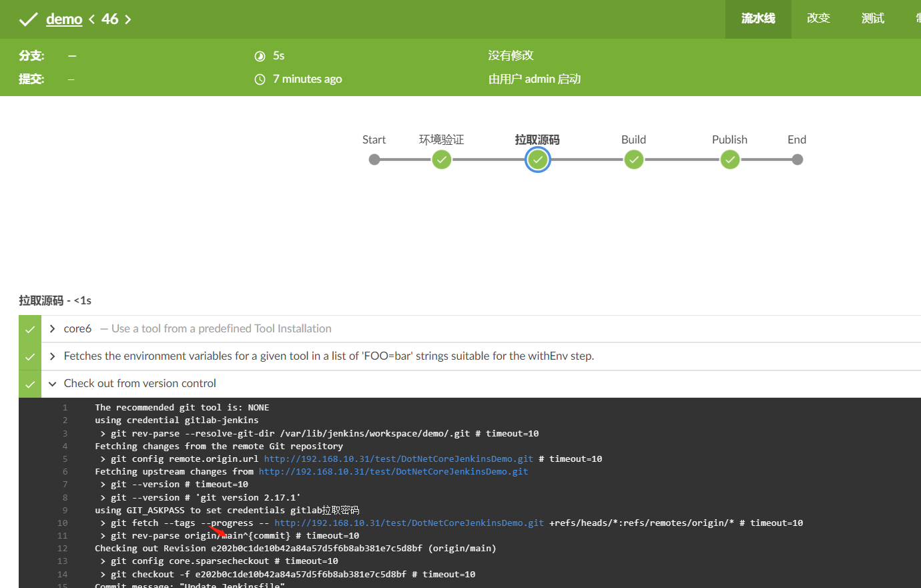Image resolution: width=921 pixels, height=588 pixels.
Task: Click log line 'Checking out Revision e202b0c1...'
Action: (295, 549)
